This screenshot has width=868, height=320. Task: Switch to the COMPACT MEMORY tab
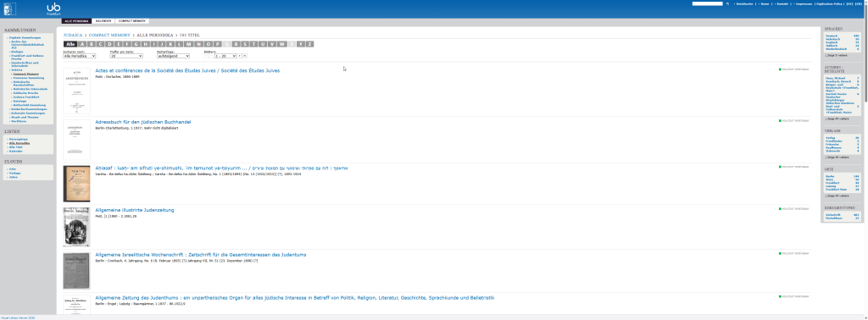click(x=132, y=21)
